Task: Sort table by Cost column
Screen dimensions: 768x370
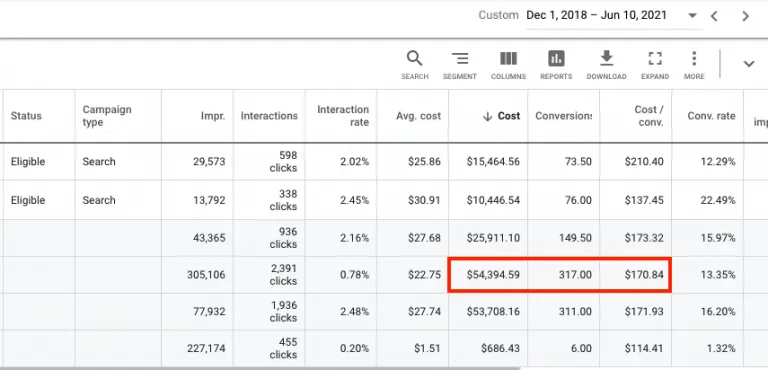Action: tap(502, 116)
